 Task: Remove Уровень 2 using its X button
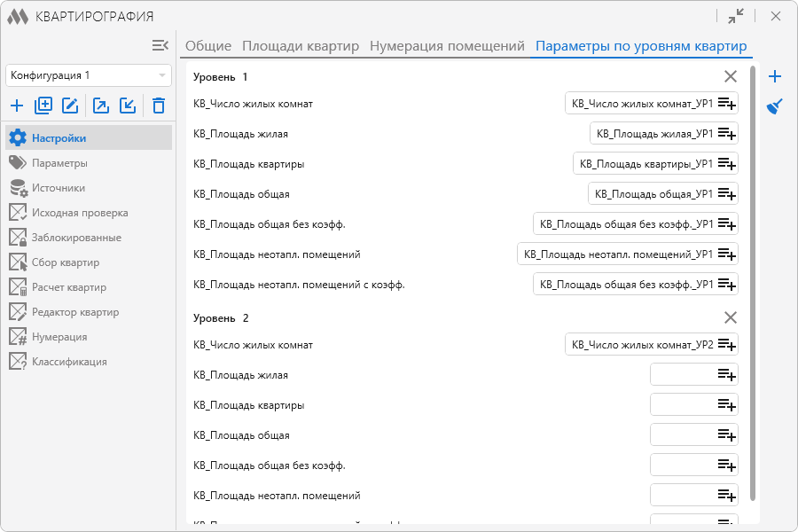pyautogui.click(x=731, y=317)
